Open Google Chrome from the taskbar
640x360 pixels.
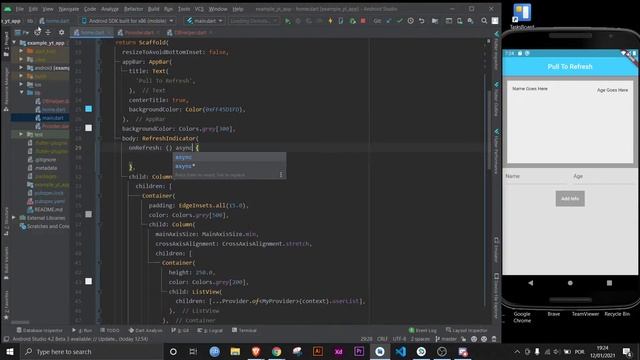click(276, 351)
